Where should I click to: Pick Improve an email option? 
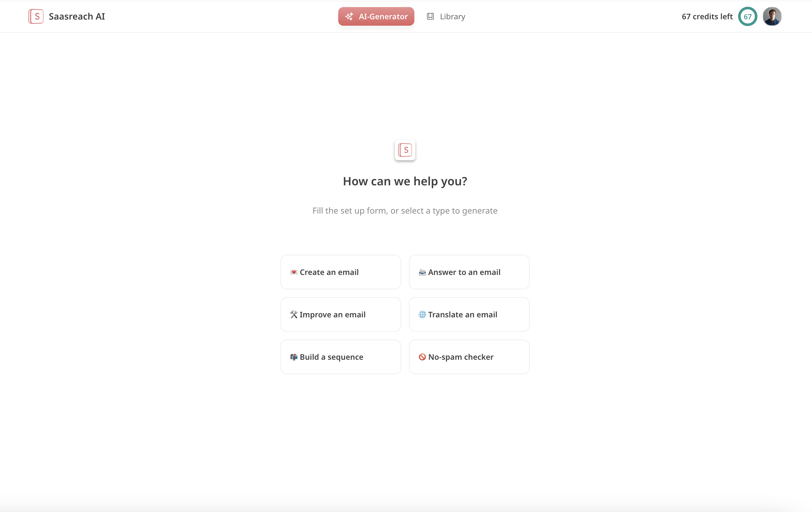click(340, 315)
